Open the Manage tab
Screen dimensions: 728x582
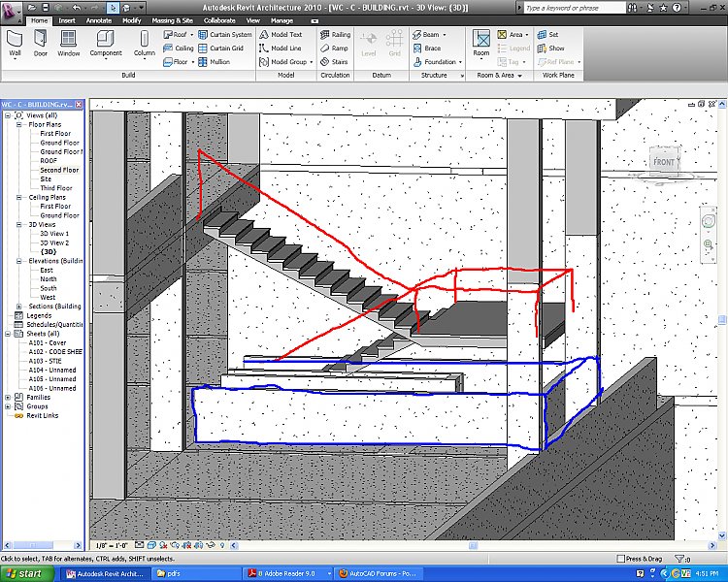(281, 20)
